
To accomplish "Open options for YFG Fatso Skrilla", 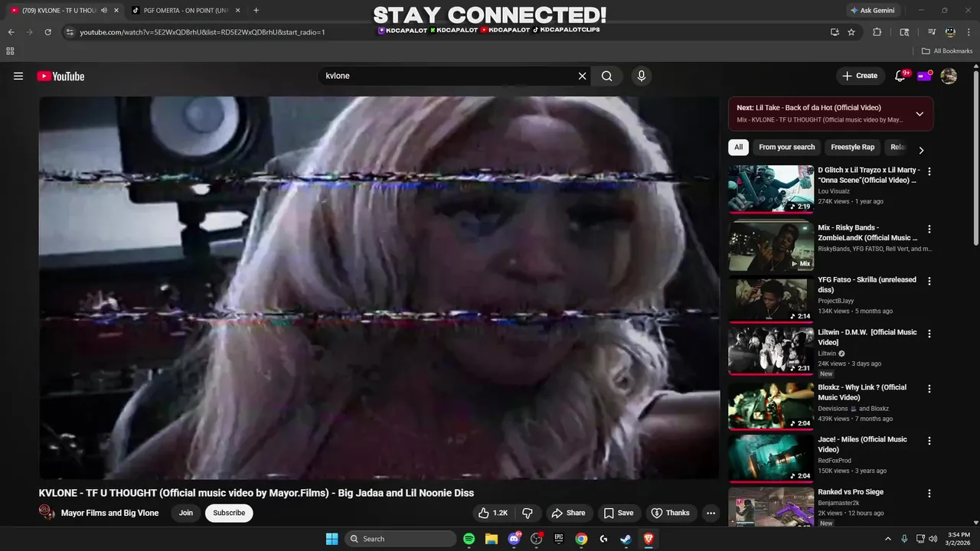I will tap(929, 281).
